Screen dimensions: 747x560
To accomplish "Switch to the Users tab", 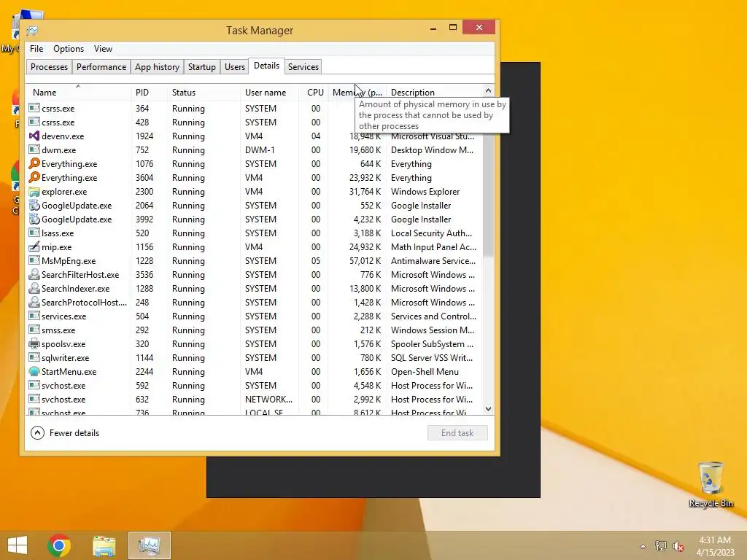I will point(235,66).
